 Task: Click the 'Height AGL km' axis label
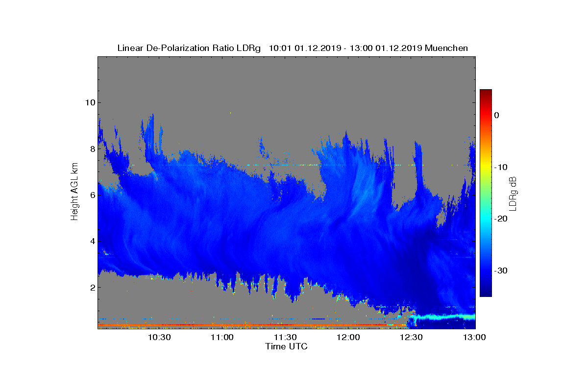pos(74,192)
